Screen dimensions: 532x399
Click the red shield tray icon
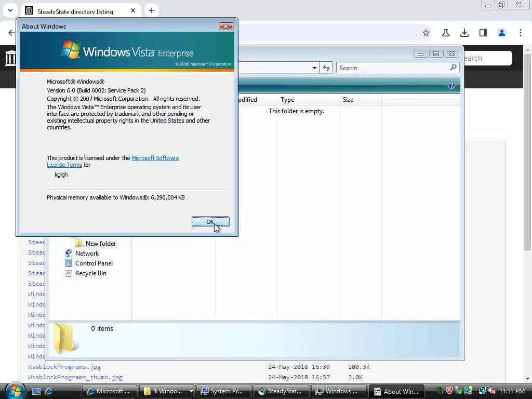pos(449,391)
